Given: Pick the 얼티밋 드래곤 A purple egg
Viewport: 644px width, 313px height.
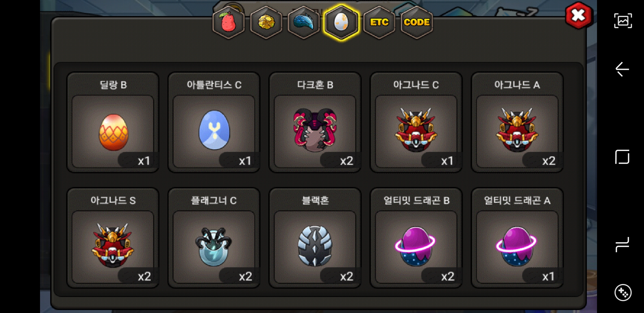Looking at the screenshot, I should 517,238.
